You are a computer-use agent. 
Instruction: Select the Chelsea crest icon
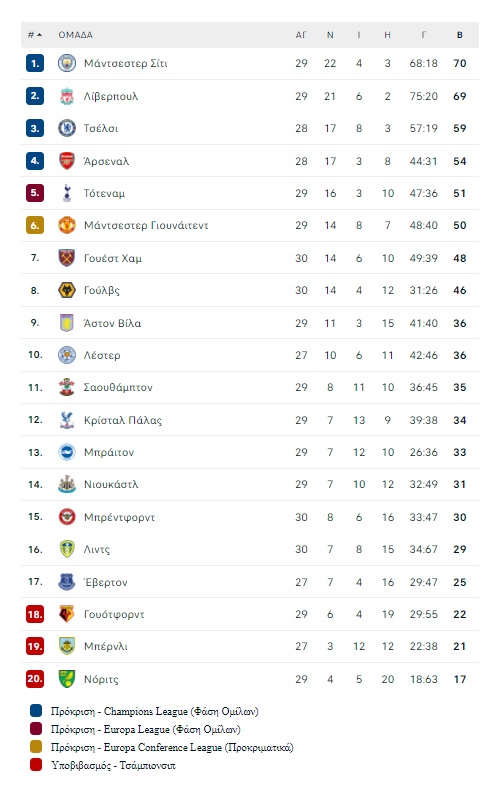click(67, 128)
